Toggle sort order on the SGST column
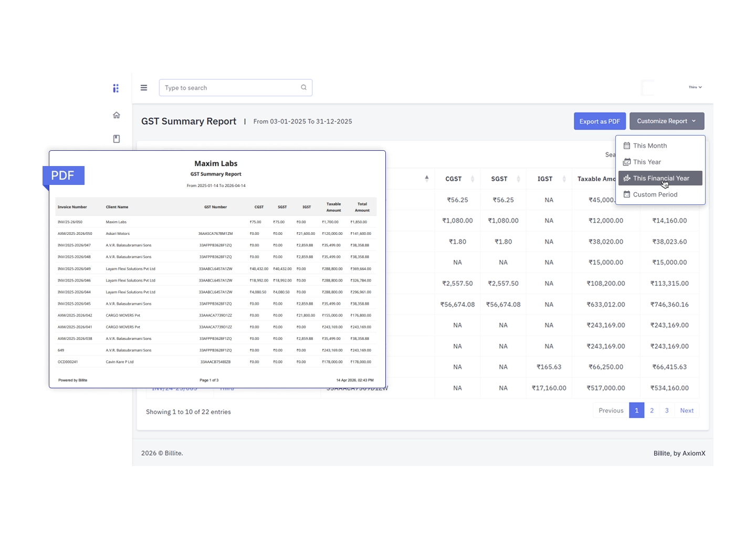The image size is (756, 538). pyautogui.click(x=518, y=179)
